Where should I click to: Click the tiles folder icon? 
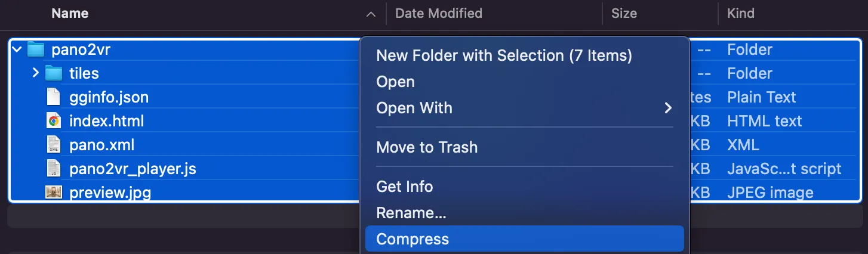pyautogui.click(x=54, y=73)
